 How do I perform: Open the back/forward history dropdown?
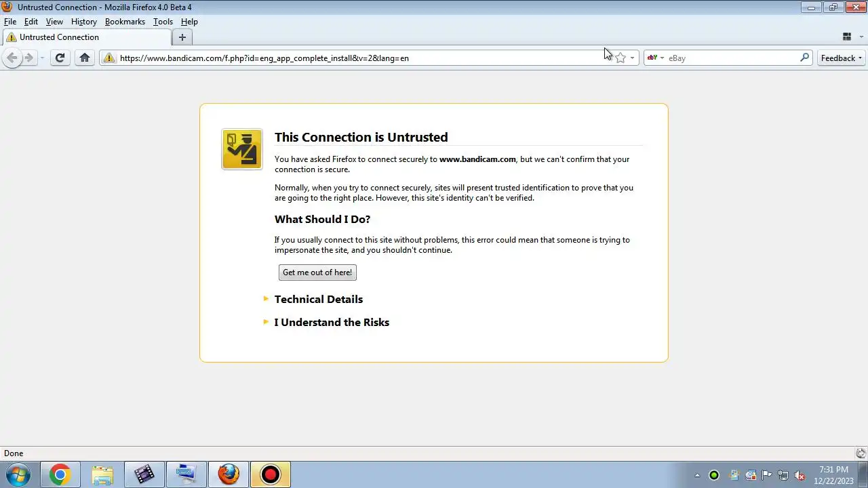coord(42,58)
